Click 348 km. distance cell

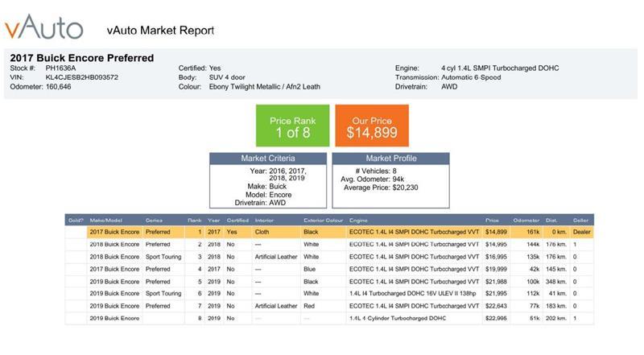[556, 282]
